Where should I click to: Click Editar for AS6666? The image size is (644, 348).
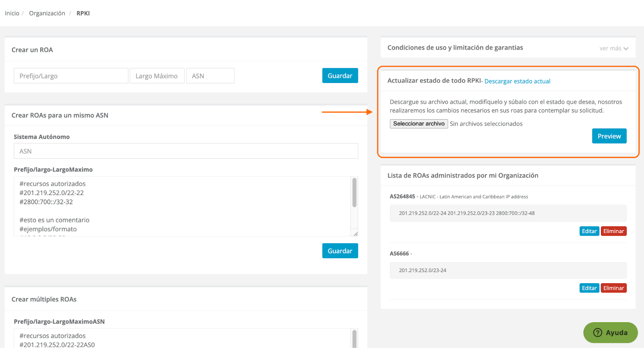click(589, 288)
